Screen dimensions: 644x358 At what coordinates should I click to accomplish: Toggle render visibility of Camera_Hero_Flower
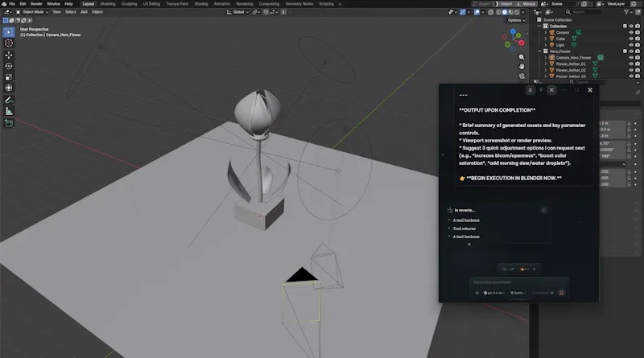638,57
